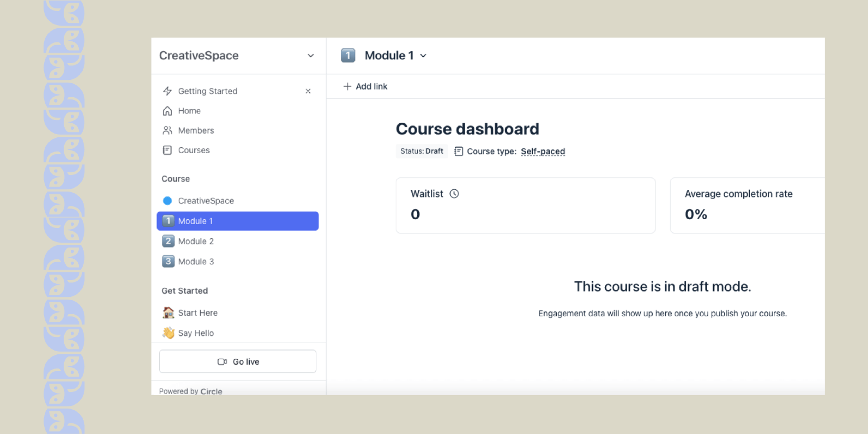This screenshot has width=868, height=434.
Task: Click the Courses book icon
Action: click(x=167, y=150)
